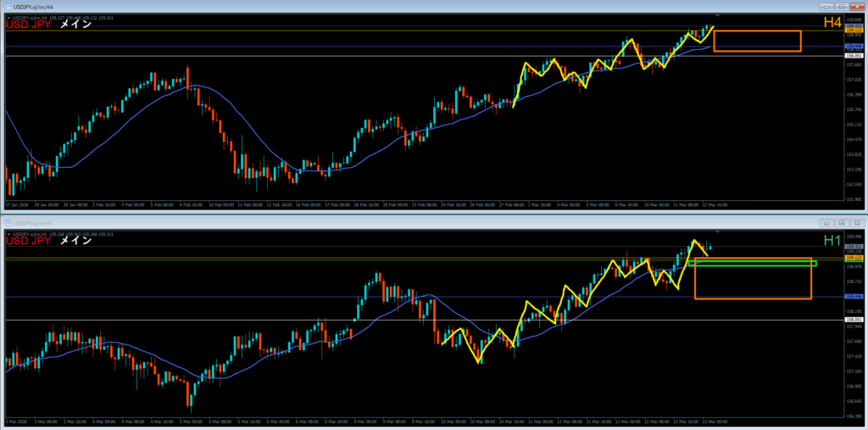Click the USDJPY H4 chart window icon
Image resolution: width=868 pixels, height=430 pixels.
coord(6,5)
